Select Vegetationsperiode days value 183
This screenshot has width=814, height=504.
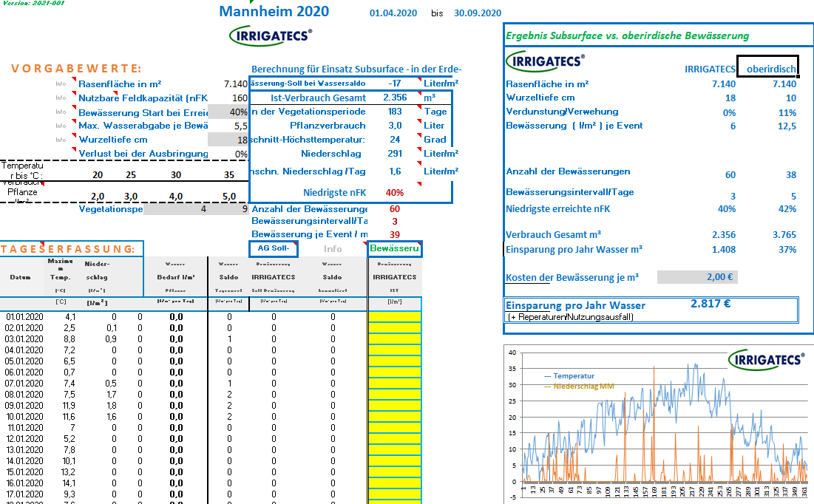coord(395,112)
